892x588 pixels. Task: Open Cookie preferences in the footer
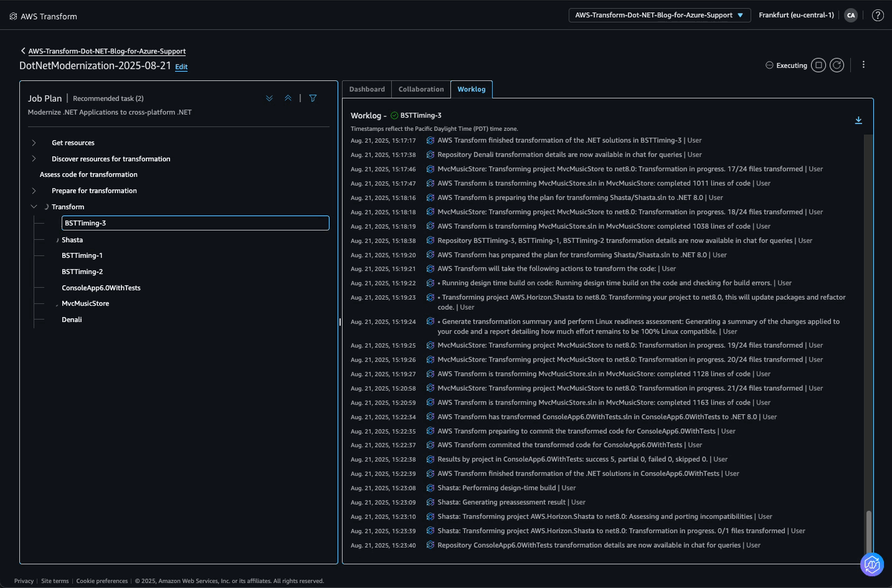[x=102, y=581]
